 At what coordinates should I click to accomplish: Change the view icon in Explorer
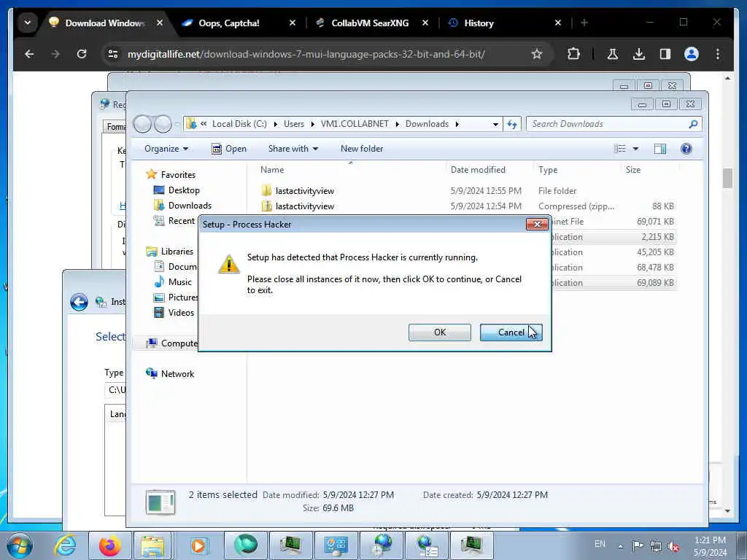[x=620, y=149]
